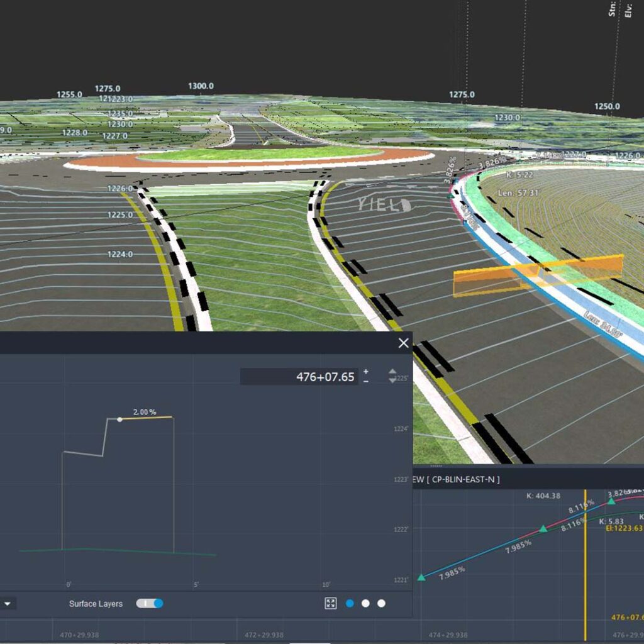The height and width of the screenshot is (644, 644).
Task: Select the blue radio dot option
Action: (x=350, y=603)
